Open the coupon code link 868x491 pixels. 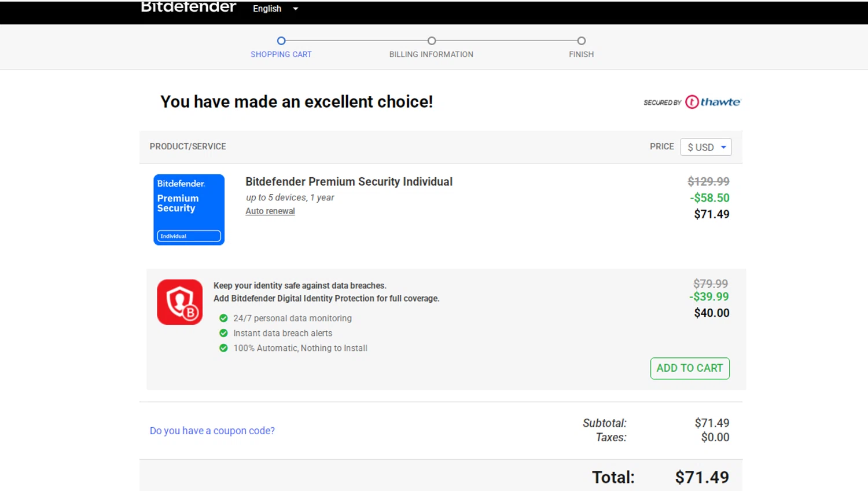[x=212, y=431]
